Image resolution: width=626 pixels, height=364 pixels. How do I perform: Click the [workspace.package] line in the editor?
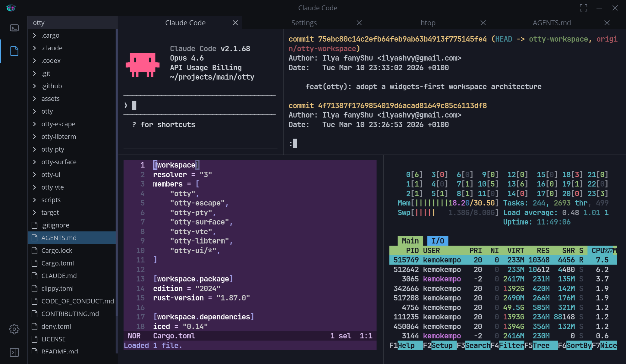click(x=193, y=279)
